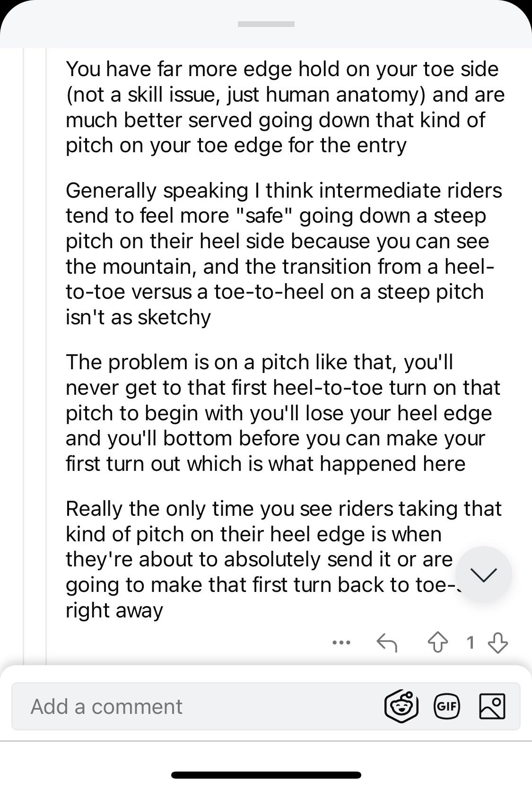Toggle the upvote arrow on
532x790 pixels.
point(436,642)
